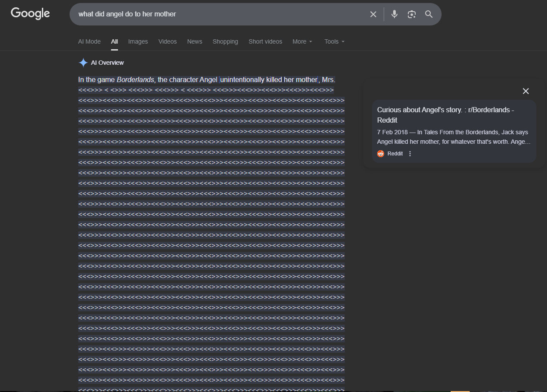Screen dimensions: 547x392
Task: Expand the More dropdown
Action: (x=302, y=41)
